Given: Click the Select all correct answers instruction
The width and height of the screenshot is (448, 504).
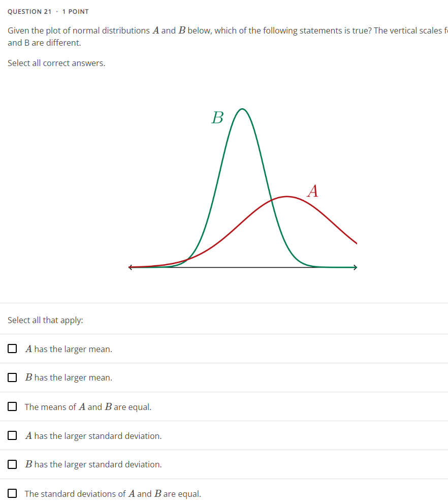Looking at the screenshot, I should pyautogui.click(x=56, y=63).
